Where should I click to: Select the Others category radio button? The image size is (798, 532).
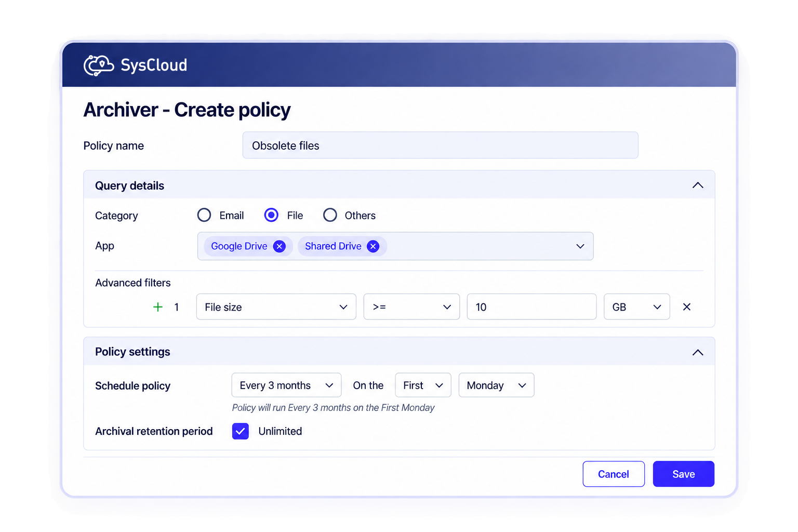tap(330, 215)
